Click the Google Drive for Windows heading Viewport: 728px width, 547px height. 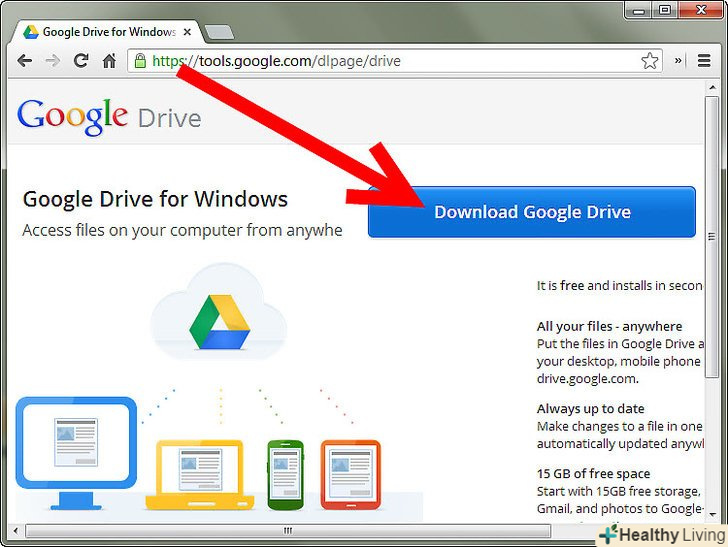click(155, 199)
